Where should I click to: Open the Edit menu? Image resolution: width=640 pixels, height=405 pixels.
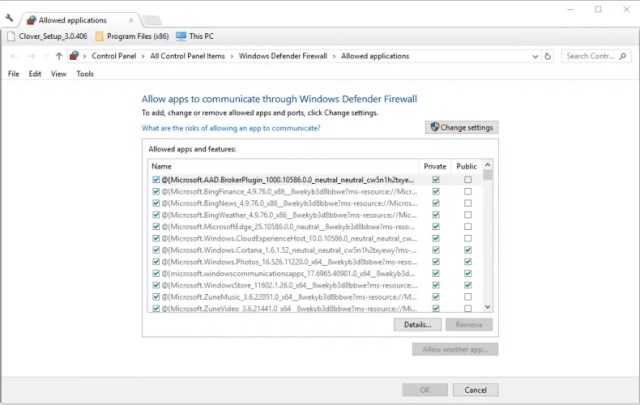click(x=35, y=74)
